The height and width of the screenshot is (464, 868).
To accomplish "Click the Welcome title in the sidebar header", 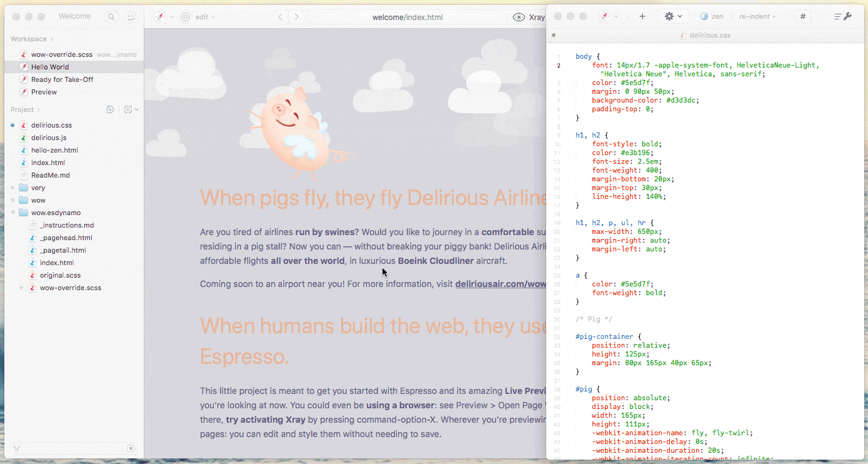I will (74, 16).
